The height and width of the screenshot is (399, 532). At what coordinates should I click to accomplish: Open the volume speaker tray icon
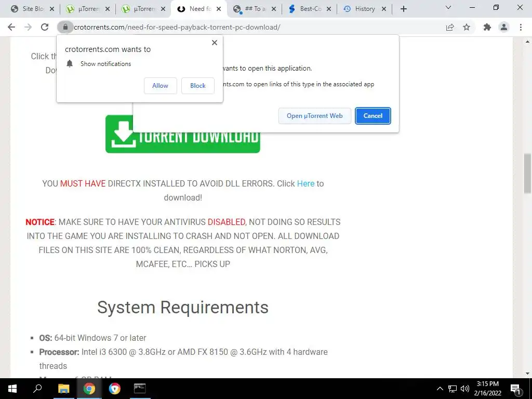465,389
